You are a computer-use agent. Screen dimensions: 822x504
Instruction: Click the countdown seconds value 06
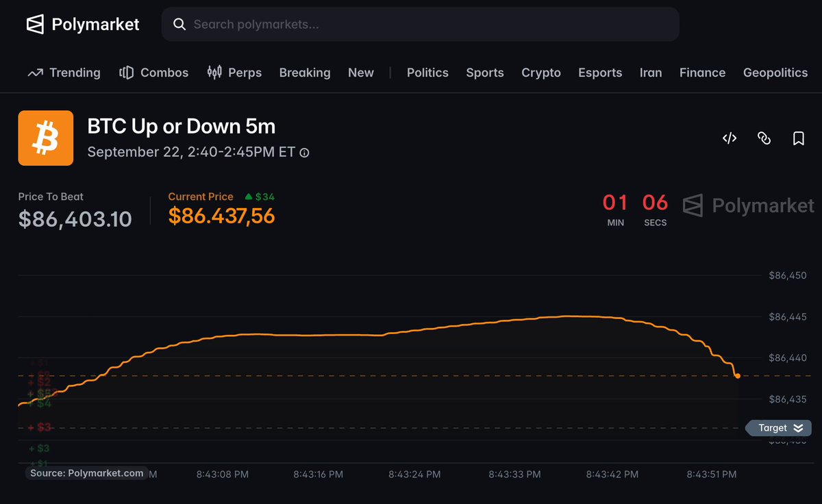coord(655,203)
